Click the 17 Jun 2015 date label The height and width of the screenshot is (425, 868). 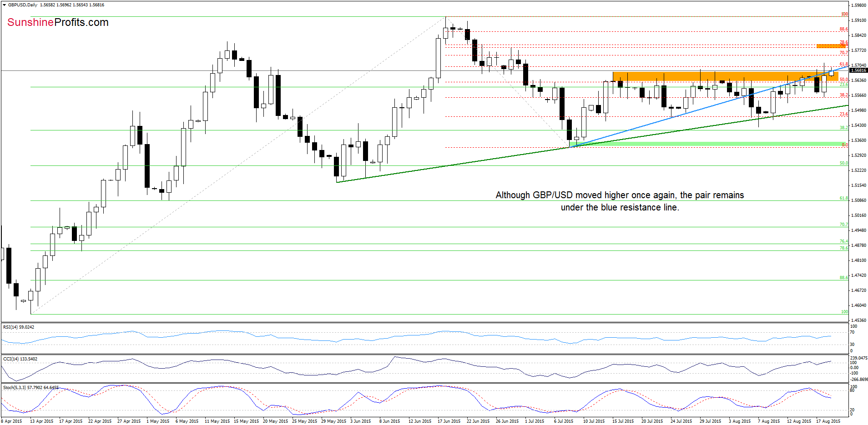(x=449, y=421)
